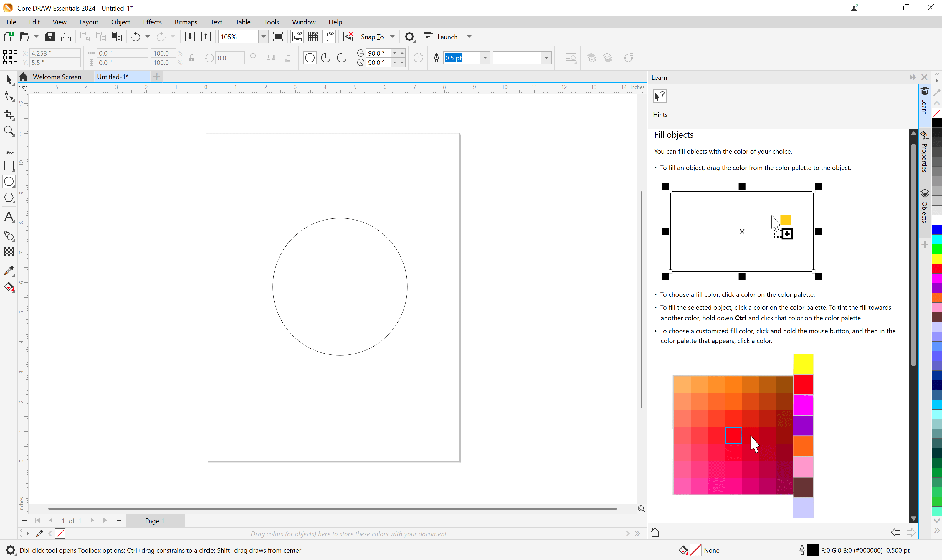Viewport: 942px width, 560px height.
Task: Select the Color Eyedropper tool
Action: coord(9,271)
